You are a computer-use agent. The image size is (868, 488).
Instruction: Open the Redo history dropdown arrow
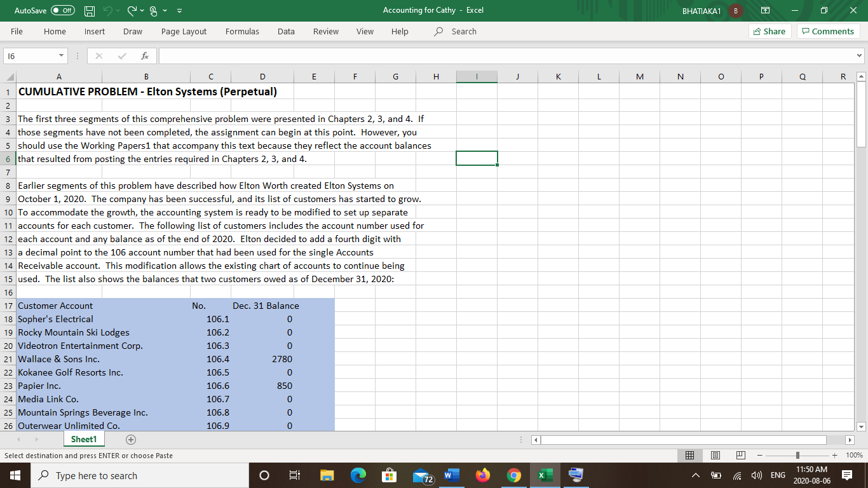click(x=142, y=11)
